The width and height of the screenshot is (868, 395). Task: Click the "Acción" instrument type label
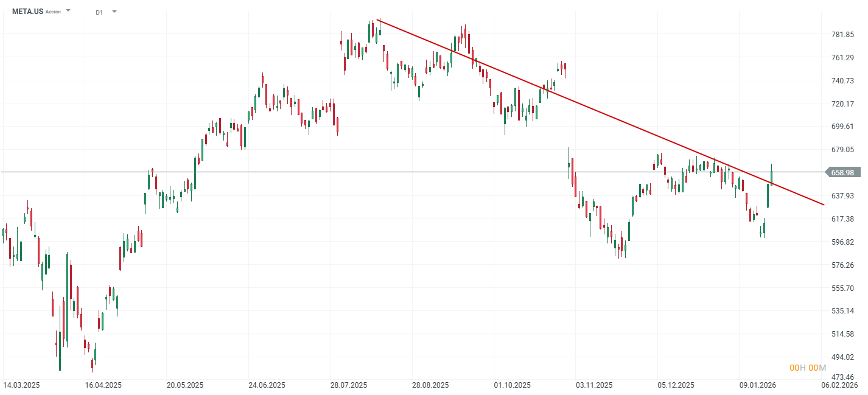click(53, 12)
